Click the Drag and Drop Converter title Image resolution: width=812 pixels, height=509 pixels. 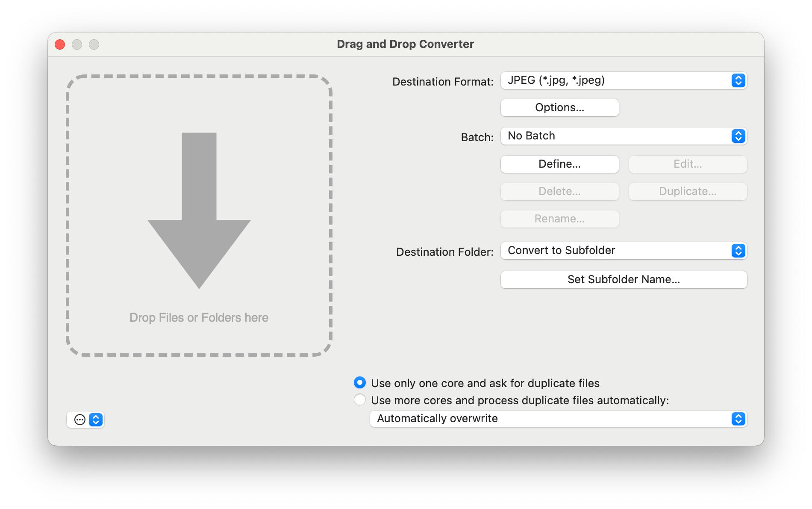click(406, 44)
